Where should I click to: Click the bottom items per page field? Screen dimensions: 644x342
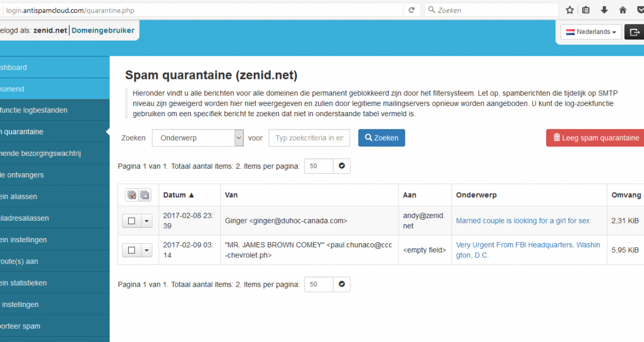tap(319, 284)
